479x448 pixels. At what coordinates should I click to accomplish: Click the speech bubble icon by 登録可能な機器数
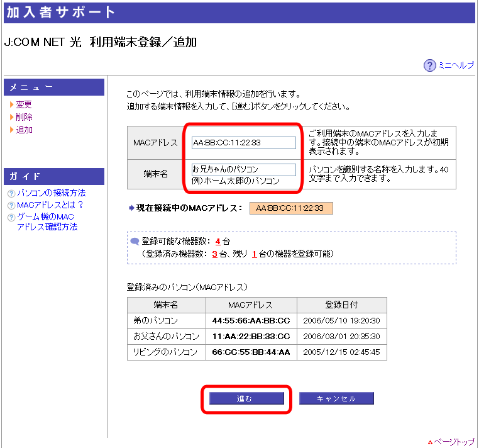[x=135, y=241]
